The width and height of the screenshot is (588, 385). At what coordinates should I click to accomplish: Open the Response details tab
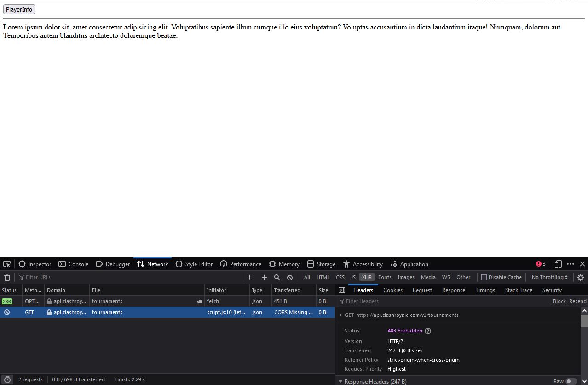454,290
